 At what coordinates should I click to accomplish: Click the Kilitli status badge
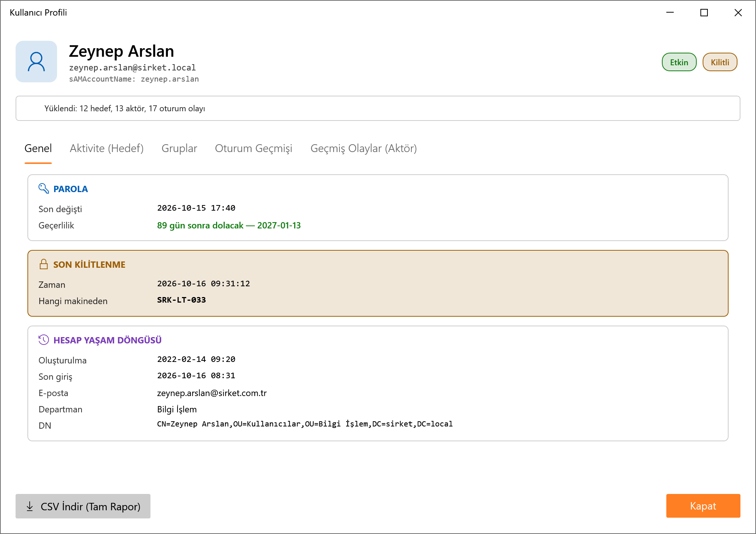point(720,62)
